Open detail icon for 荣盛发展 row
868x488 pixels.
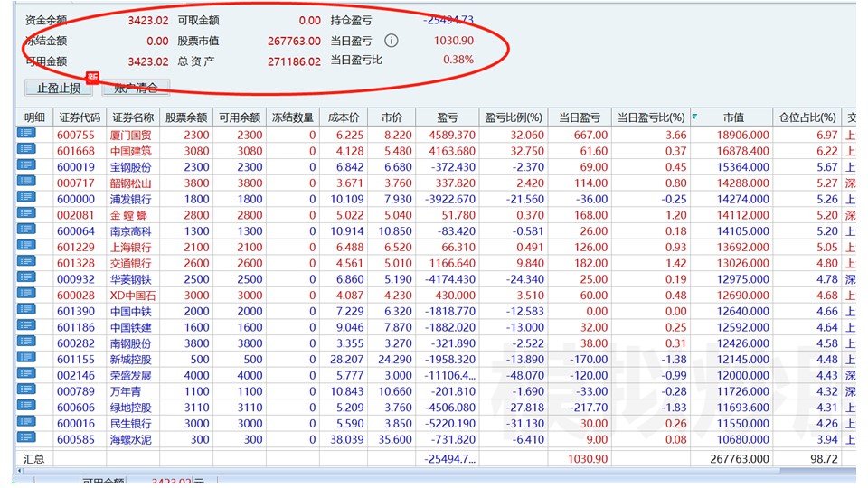click(26, 373)
